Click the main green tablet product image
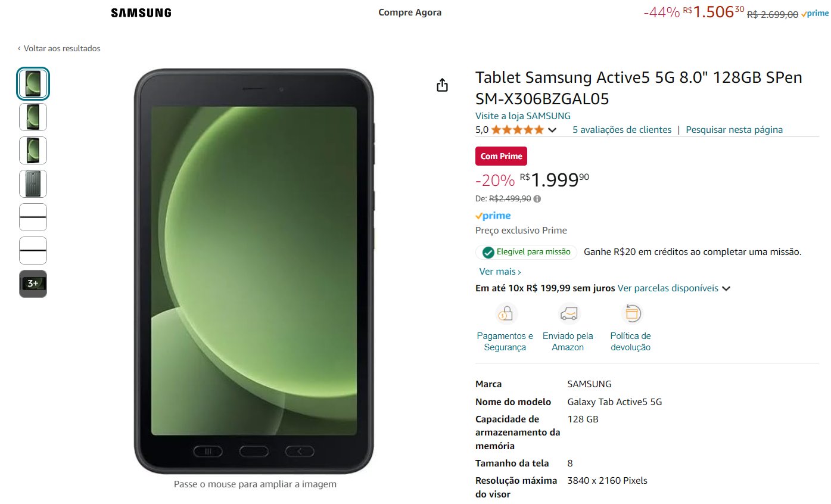The image size is (831, 504). 254,272
